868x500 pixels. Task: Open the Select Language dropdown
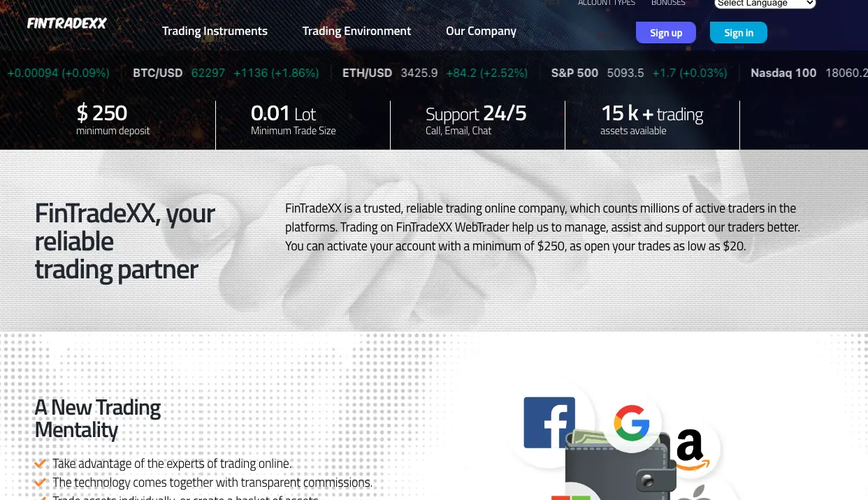(765, 3)
